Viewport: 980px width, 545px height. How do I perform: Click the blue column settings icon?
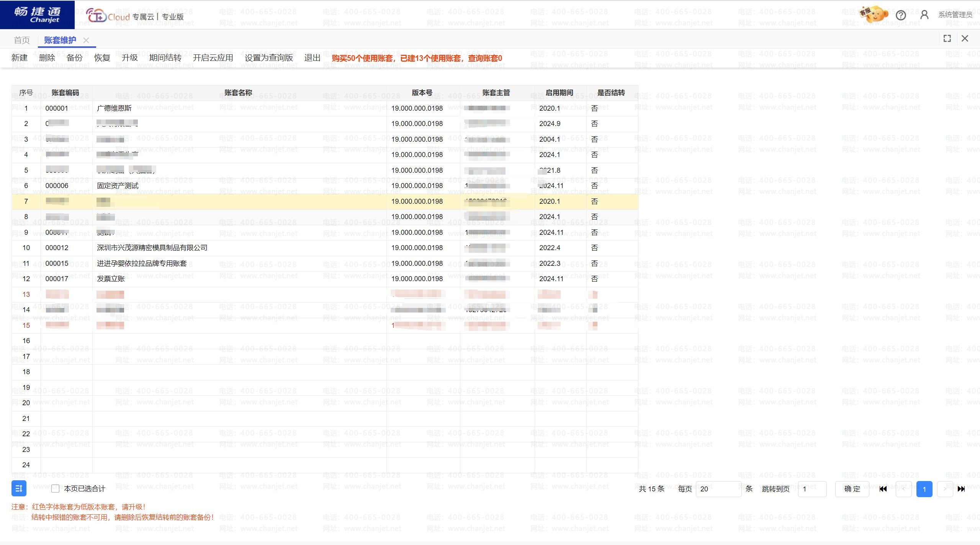19,488
